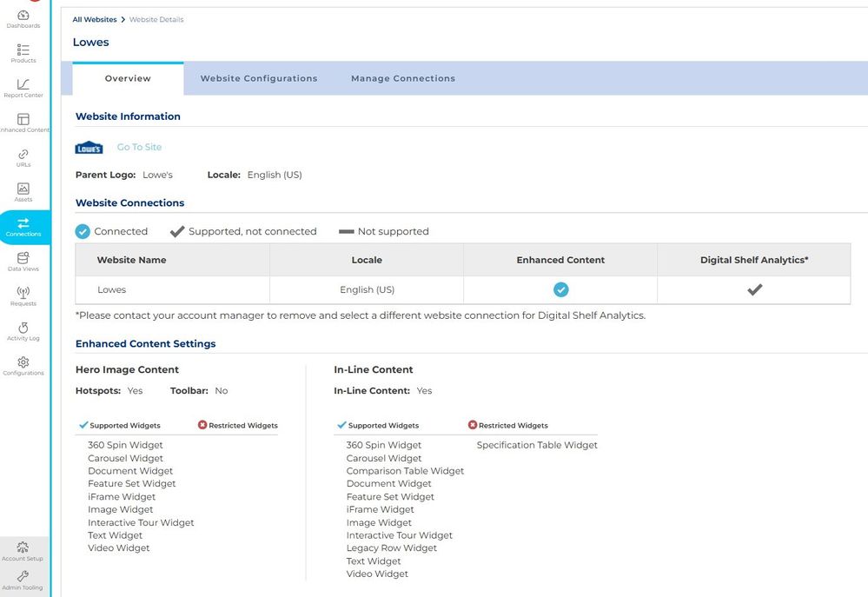
Task: Click the Enhanced Content column header
Action: point(560,260)
